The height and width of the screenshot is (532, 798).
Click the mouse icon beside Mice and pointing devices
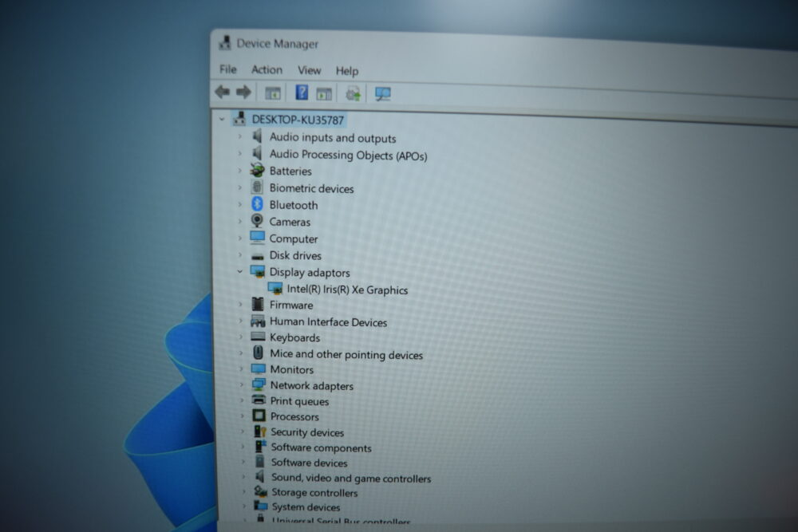click(x=258, y=353)
